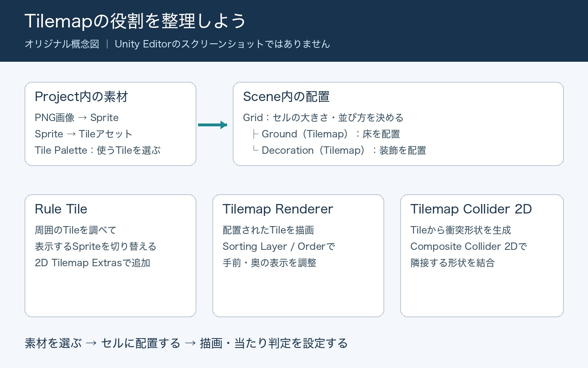This screenshot has width=588, height=368.
Task: Click the title 'Tilemapの役割を整理しよう'
Action: coord(135,21)
